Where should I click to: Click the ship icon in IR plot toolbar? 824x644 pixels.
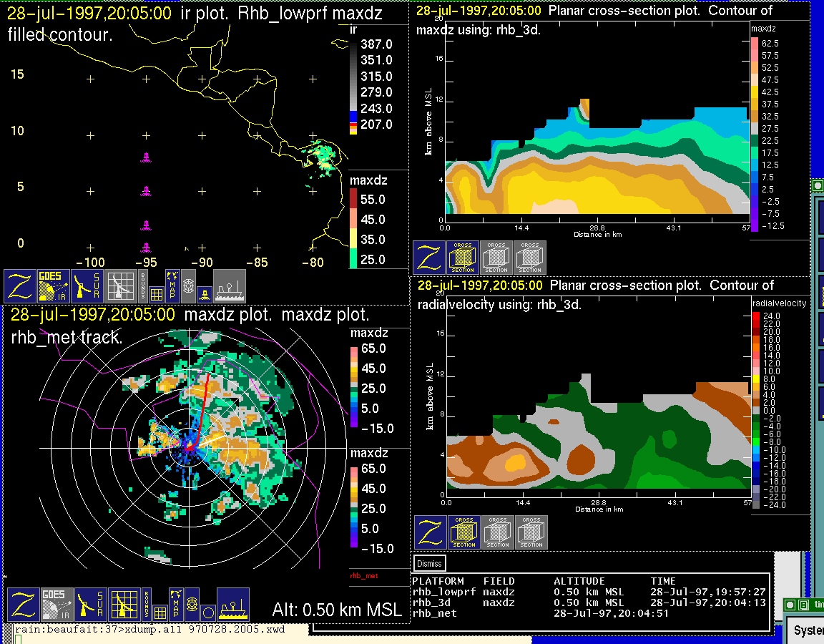click(x=229, y=286)
